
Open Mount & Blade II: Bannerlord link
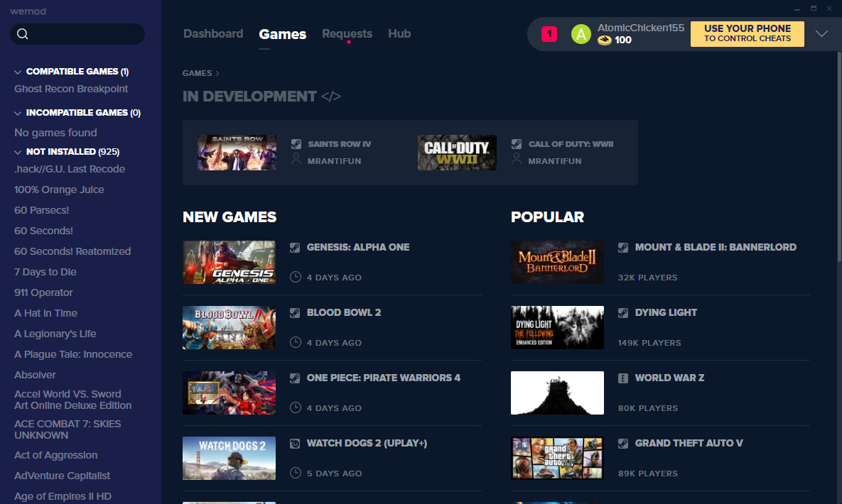click(x=716, y=248)
